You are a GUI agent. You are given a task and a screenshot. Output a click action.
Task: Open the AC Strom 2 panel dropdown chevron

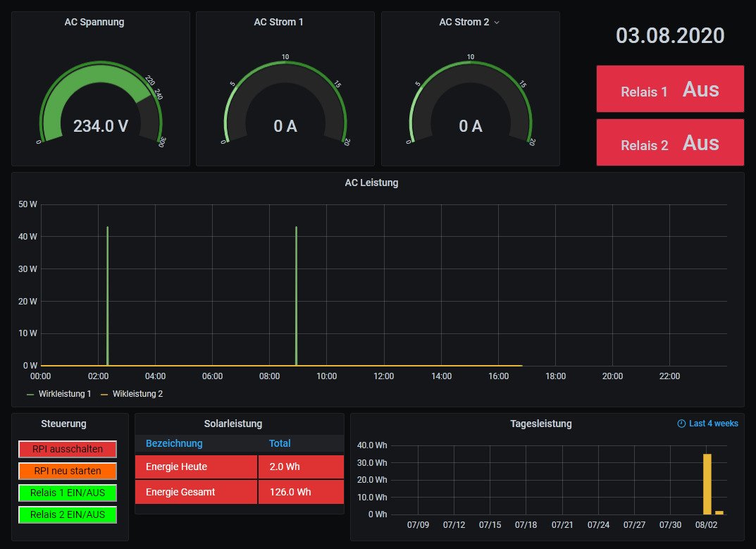497,23
